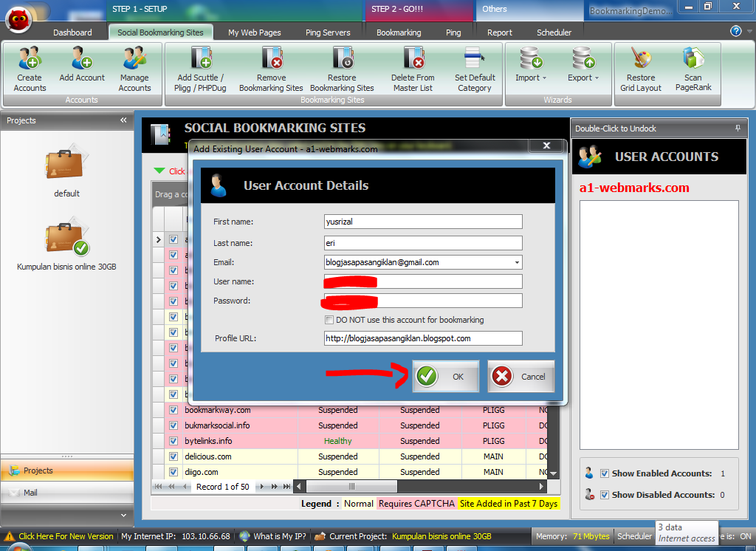The height and width of the screenshot is (551, 756).
Task: Expand the navigation pane options chevron
Action: [x=123, y=516]
